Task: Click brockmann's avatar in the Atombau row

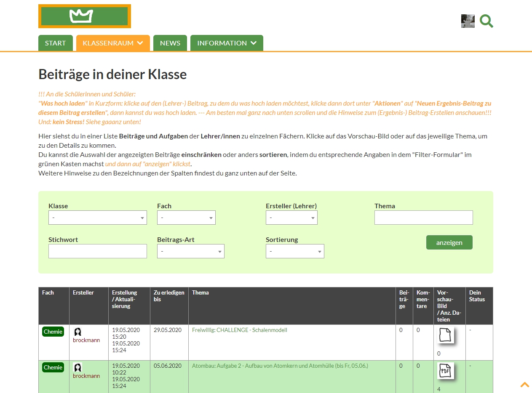Action: (78, 368)
